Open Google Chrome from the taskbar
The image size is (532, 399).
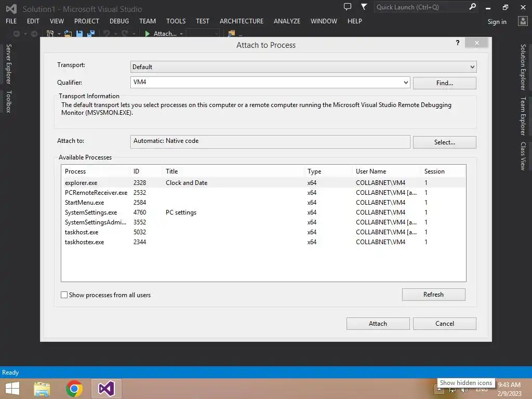[x=74, y=389]
